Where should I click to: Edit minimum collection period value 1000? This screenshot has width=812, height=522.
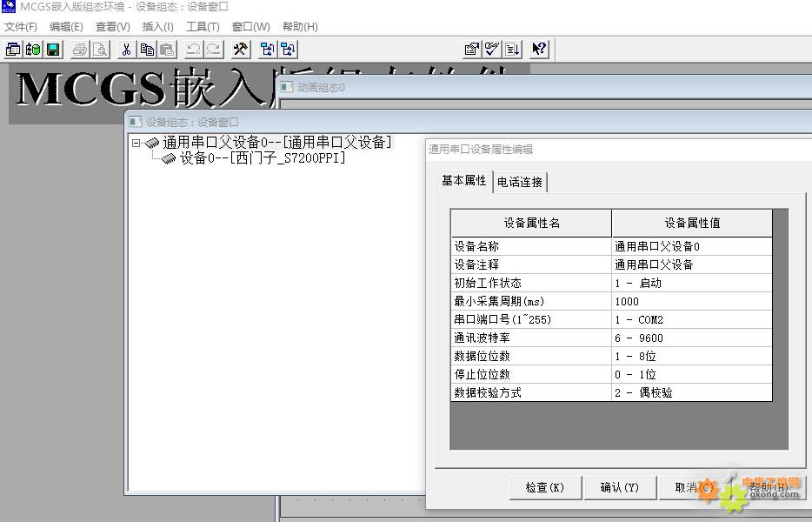click(692, 301)
